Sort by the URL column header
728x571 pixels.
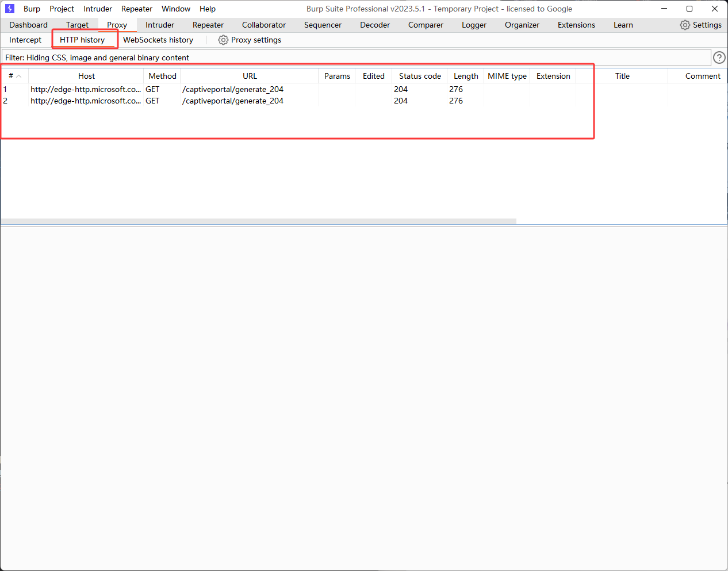[250, 76]
